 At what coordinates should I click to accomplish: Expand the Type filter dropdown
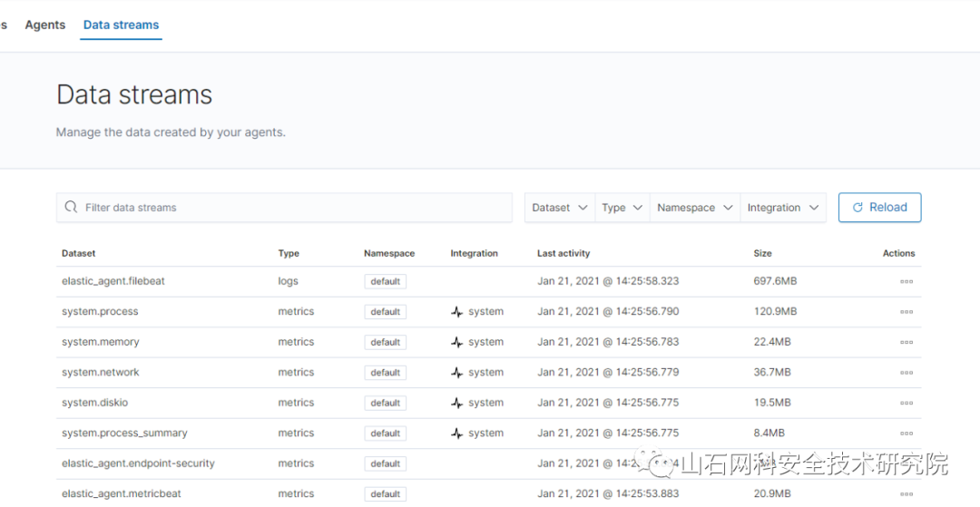[x=622, y=208]
